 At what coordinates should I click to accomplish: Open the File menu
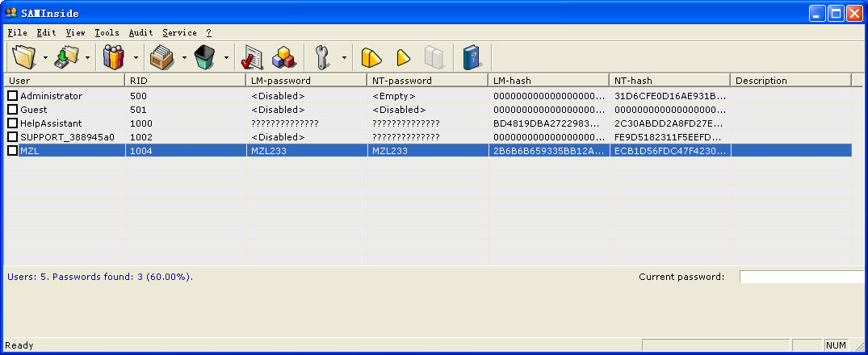click(x=17, y=32)
